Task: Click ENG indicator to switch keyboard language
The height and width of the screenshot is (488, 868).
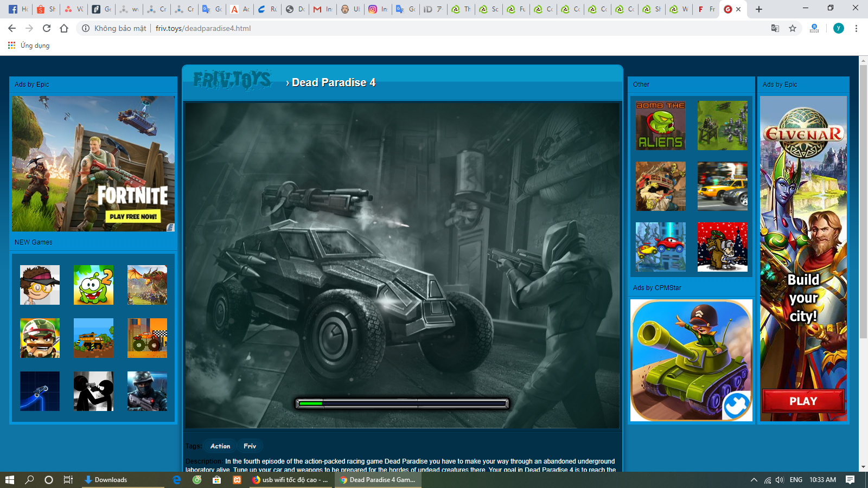Action: tap(795, 479)
